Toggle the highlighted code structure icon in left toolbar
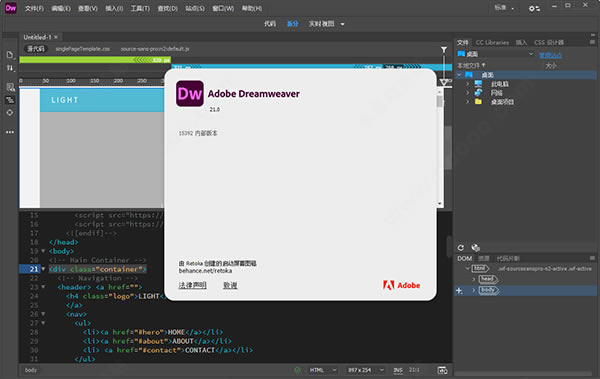This screenshot has width=600, height=379. pos(10,100)
